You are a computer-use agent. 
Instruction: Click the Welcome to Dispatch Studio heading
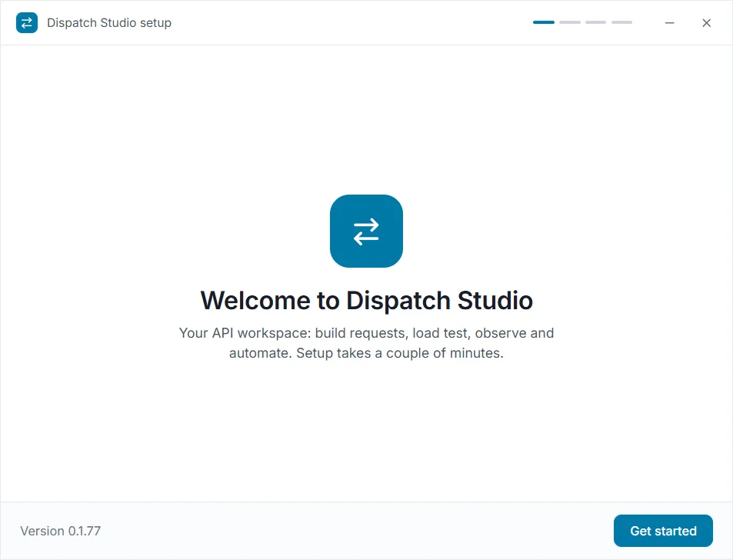click(x=366, y=300)
